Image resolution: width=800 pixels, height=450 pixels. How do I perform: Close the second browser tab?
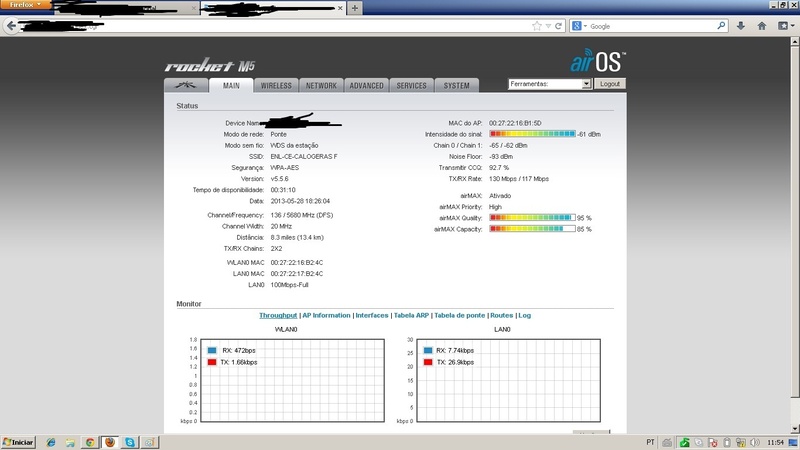coord(340,8)
